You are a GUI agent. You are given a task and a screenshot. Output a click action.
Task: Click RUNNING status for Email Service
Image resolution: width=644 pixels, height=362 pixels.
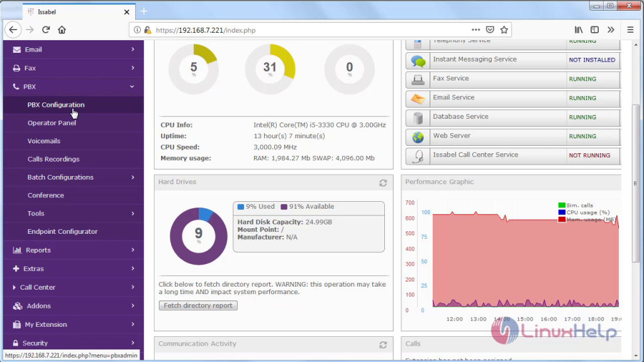[x=582, y=98]
